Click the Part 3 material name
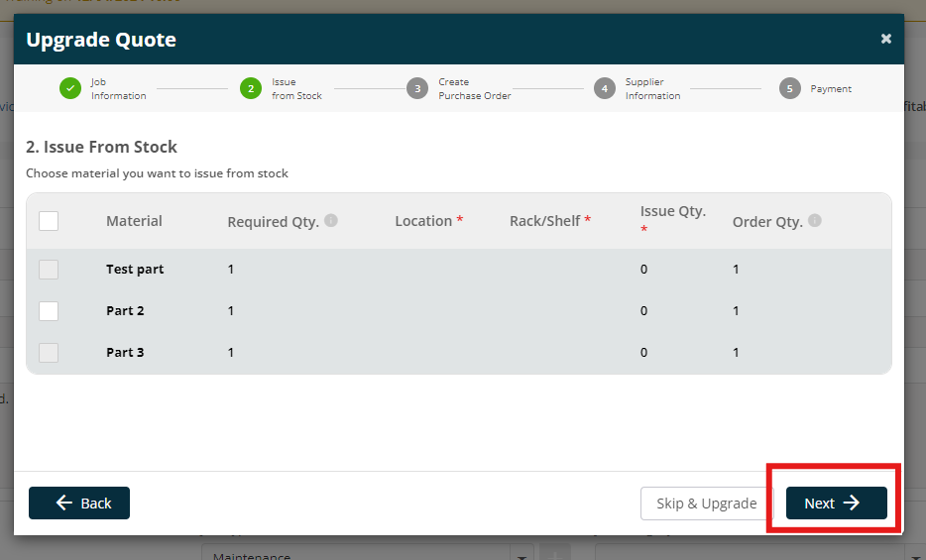Screen dimensions: 926x560 [x=125, y=352]
